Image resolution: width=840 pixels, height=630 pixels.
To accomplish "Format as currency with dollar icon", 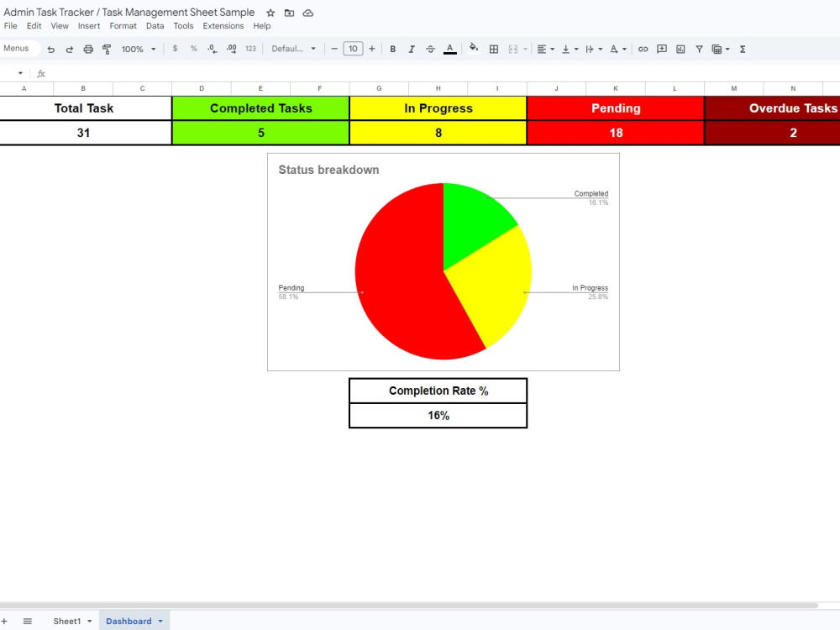I will (x=176, y=49).
